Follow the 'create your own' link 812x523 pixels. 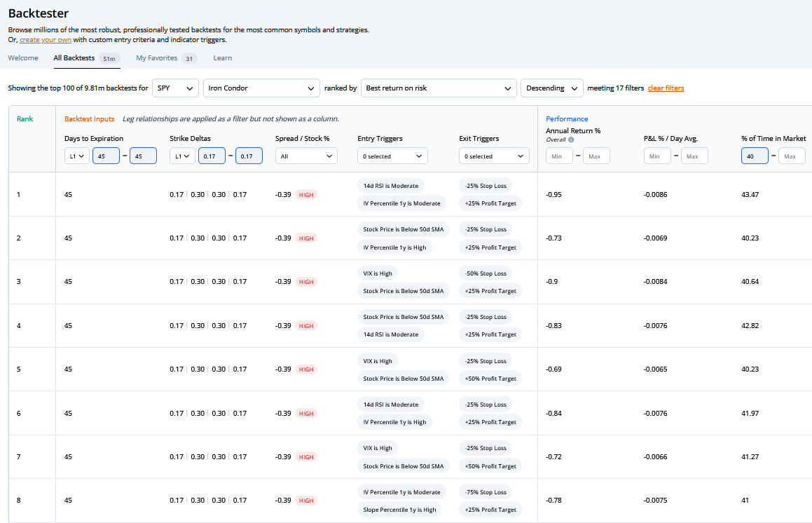(46, 40)
